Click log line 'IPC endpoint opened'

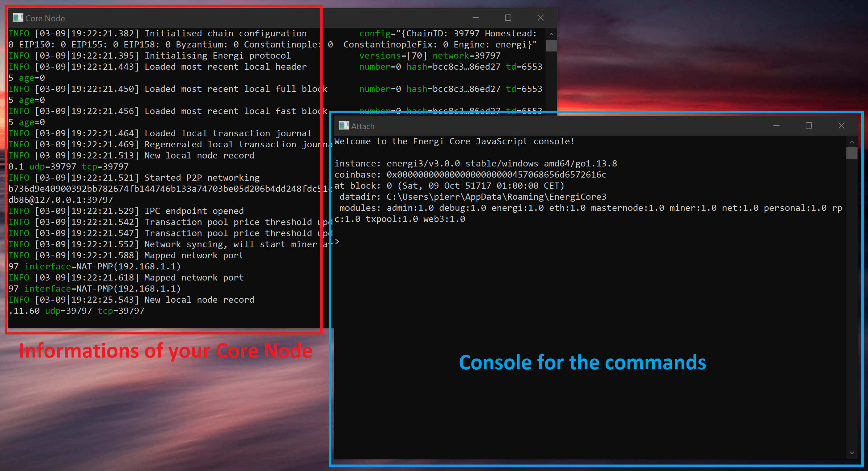(194, 211)
